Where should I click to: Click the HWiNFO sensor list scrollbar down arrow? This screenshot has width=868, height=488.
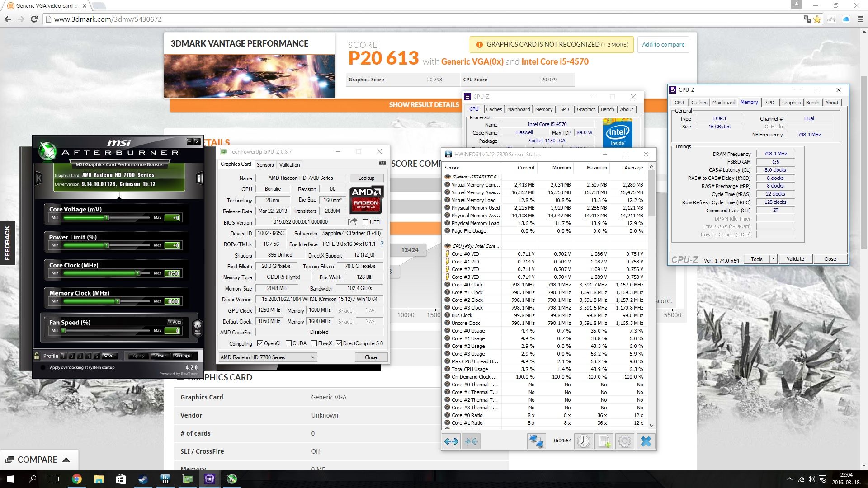click(x=651, y=425)
